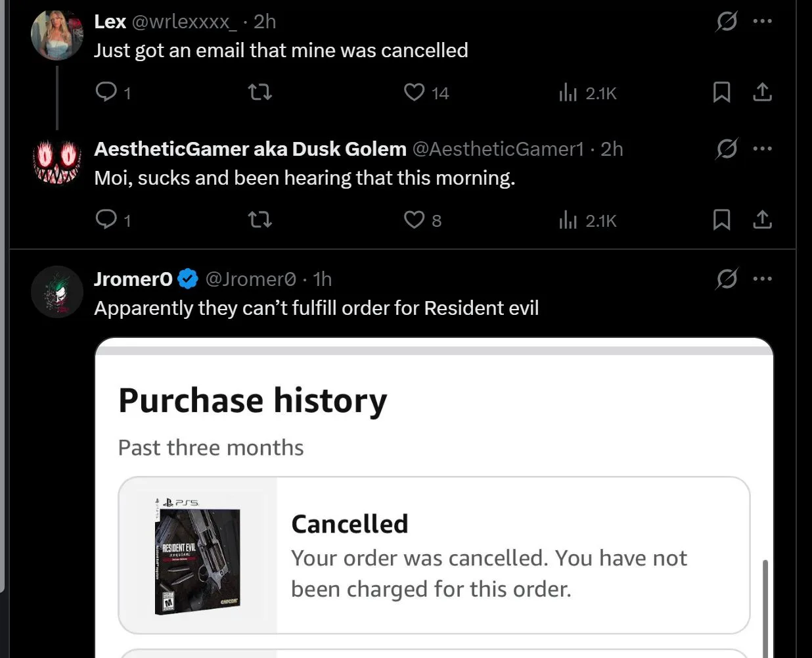Open more options on AestheticGamer's post
Viewport: 812px width, 658px height.
762,148
